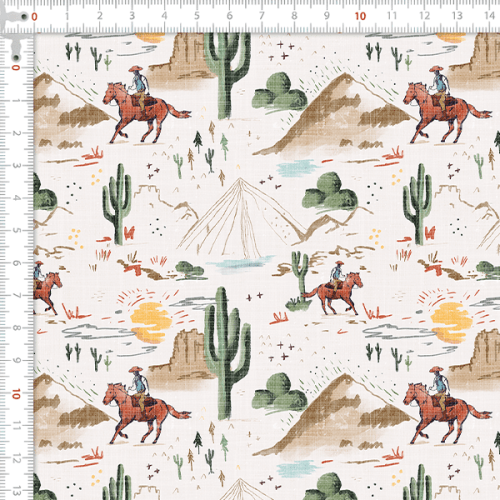This screenshot has height=500, width=500.
Task: Click the number 13 on the top ruler
Action: 457,16
